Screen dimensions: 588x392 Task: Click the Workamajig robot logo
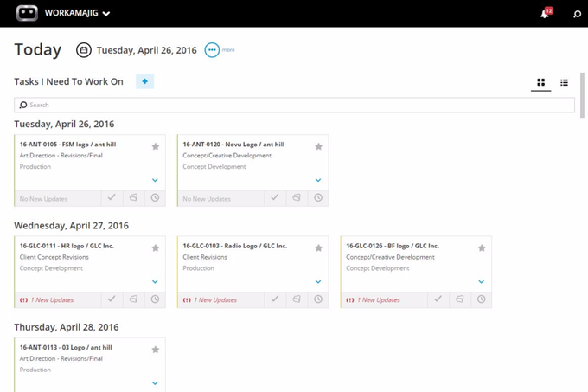coord(27,13)
